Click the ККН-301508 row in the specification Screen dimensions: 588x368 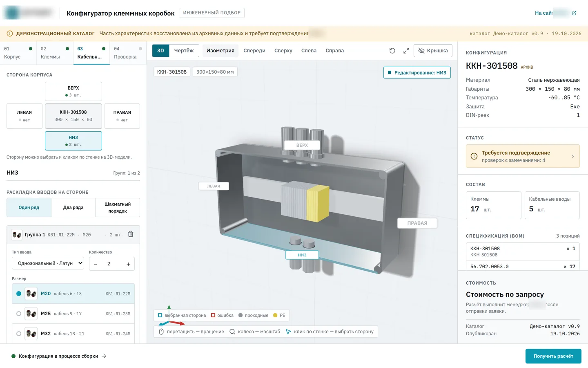[523, 251]
